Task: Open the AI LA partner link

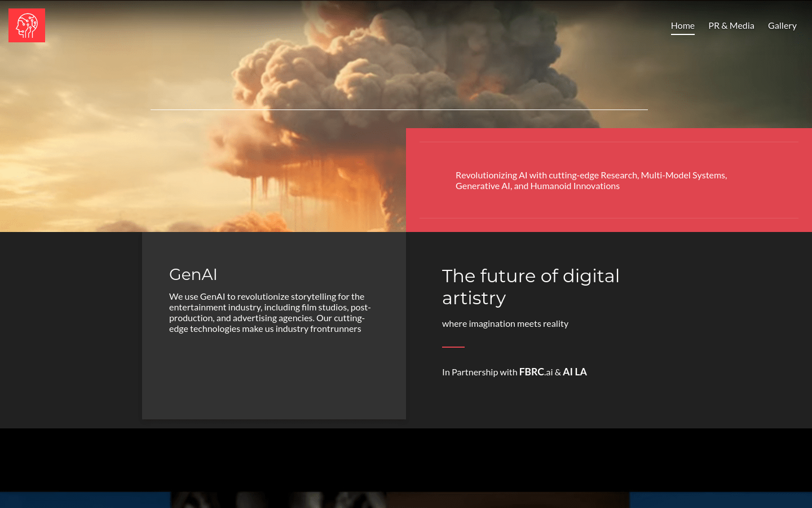Action: point(575,372)
